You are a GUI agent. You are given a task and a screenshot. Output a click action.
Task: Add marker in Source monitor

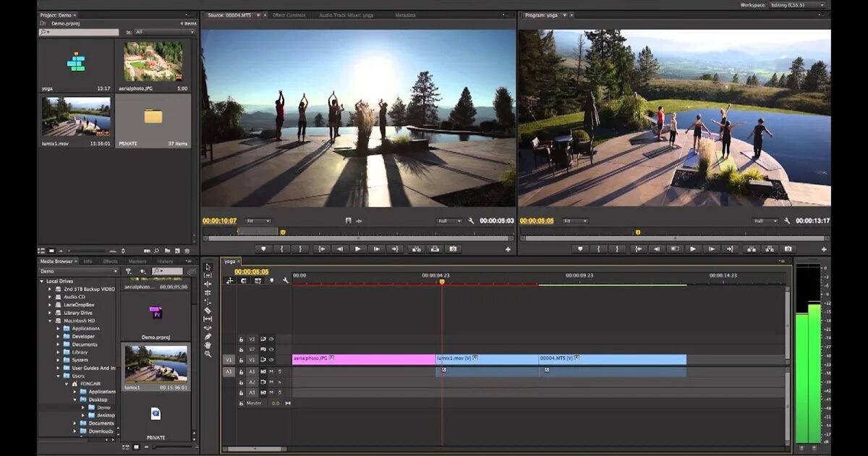click(262, 249)
